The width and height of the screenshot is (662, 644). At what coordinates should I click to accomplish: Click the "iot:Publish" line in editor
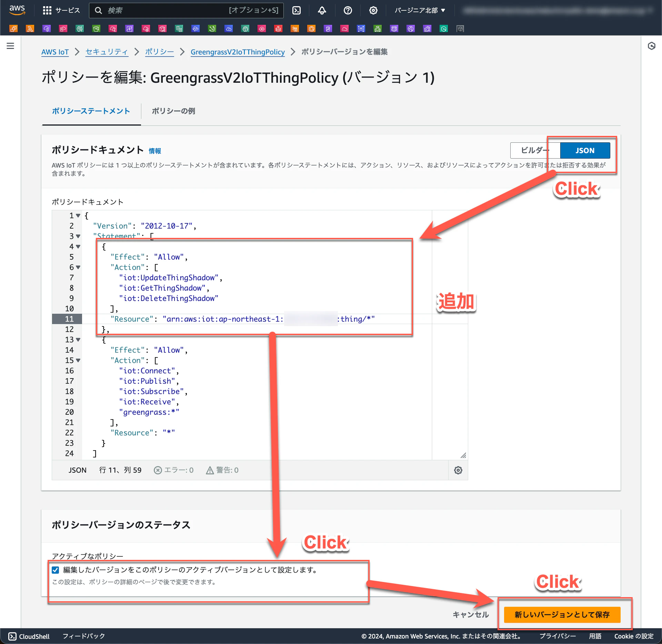pyautogui.click(x=149, y=381)
